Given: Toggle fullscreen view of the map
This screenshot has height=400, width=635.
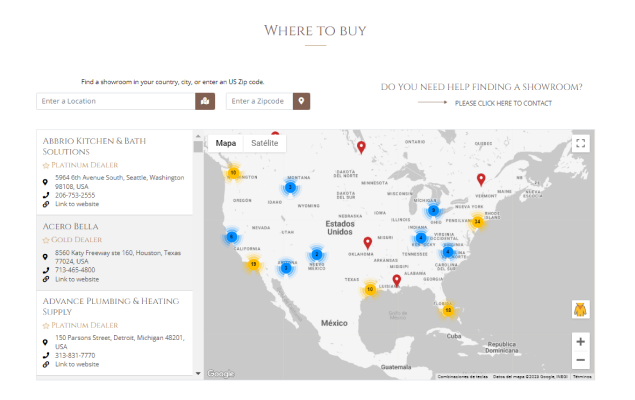Looking at the screenshot, I should (580, 144).
